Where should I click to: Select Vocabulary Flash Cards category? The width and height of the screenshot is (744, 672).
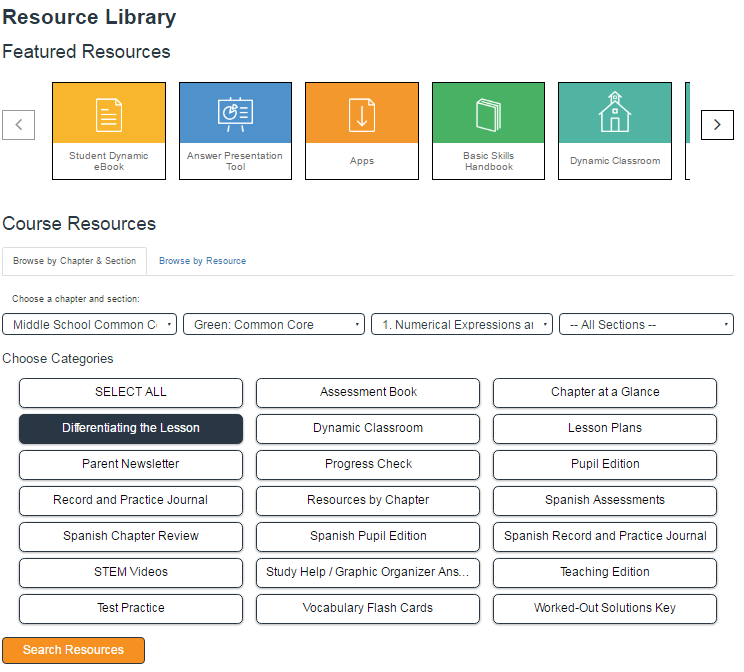(x=368, y=609)
